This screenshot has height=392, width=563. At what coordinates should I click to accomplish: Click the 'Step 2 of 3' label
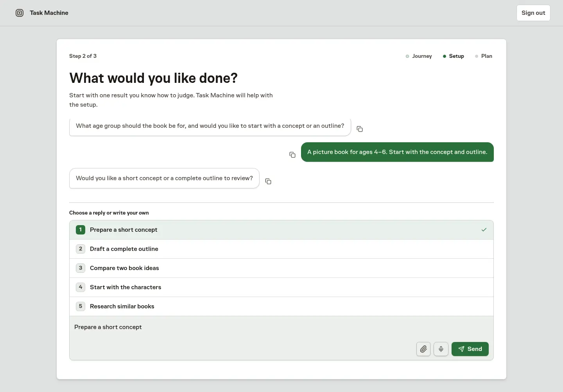pyautogui.click(x=83, y=56)
